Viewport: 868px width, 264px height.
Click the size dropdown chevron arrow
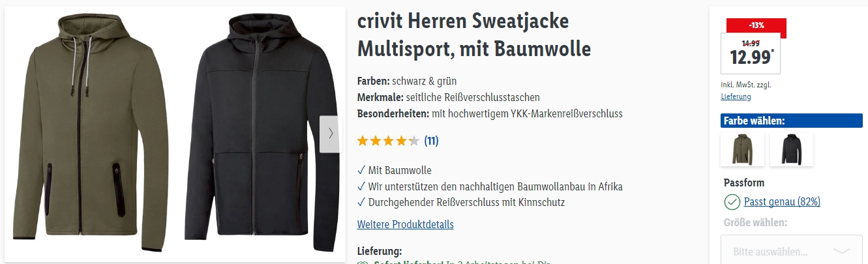842,250
